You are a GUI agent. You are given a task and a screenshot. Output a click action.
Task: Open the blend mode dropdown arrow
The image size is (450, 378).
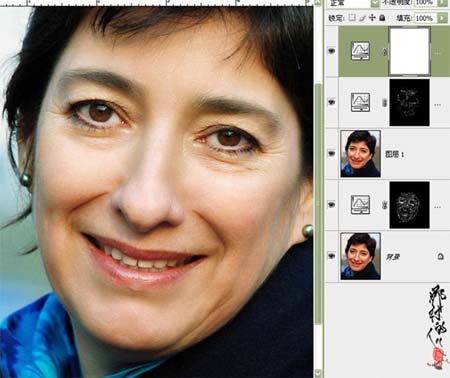pos(375,3)
